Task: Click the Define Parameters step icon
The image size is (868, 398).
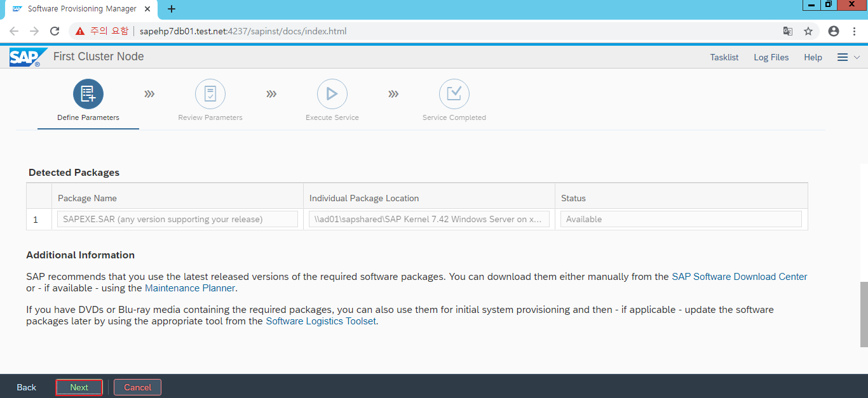Action: (x=88, y=94)
